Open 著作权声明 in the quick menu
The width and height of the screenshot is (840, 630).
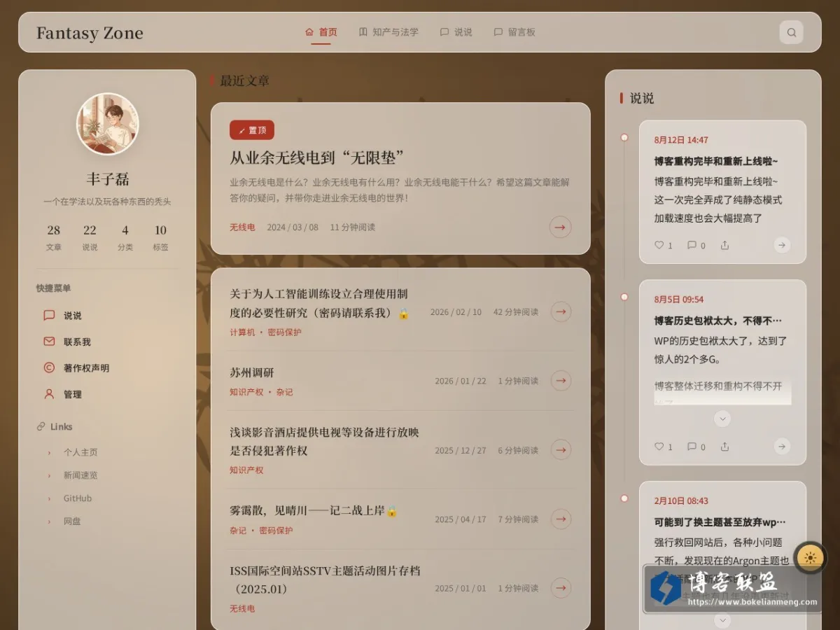pyautogui.click(x=107, y=368)
